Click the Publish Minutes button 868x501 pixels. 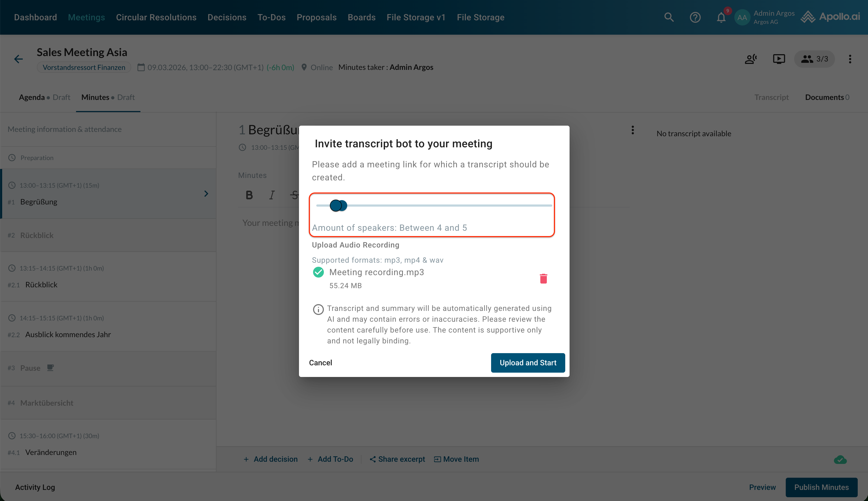(821, 487)
